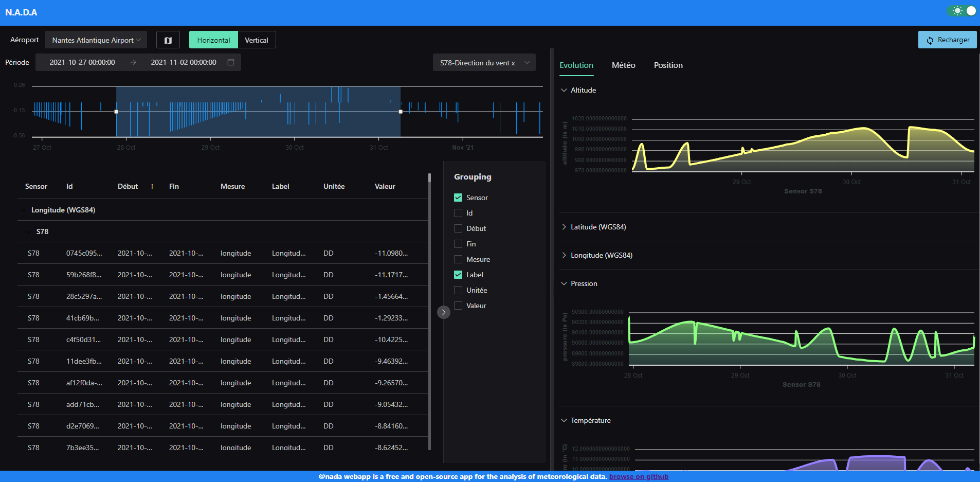Enable the Fin grouping checkbox
The image size is (980, 482).
coord(458,244)
